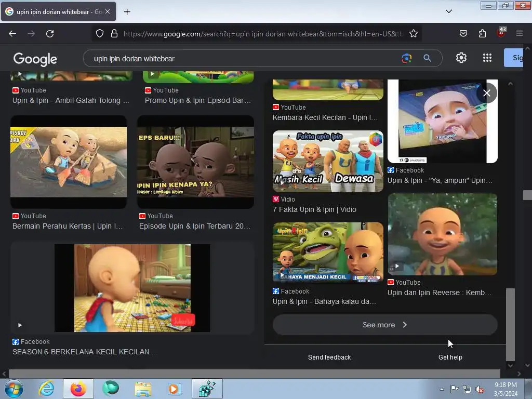This screenshot has height=399, width=532.
Task: Open Episode Upin & Ipin Terbaru title
Action: tap(195, 226)
